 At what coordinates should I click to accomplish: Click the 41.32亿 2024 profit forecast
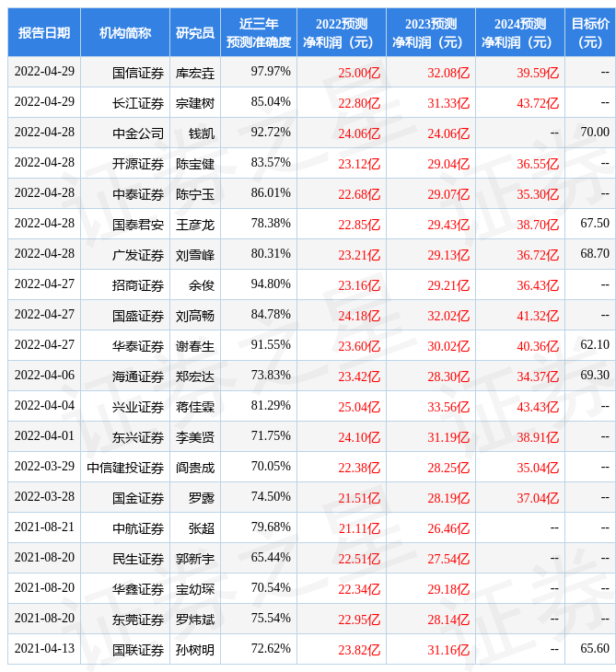tap(538, 316)
